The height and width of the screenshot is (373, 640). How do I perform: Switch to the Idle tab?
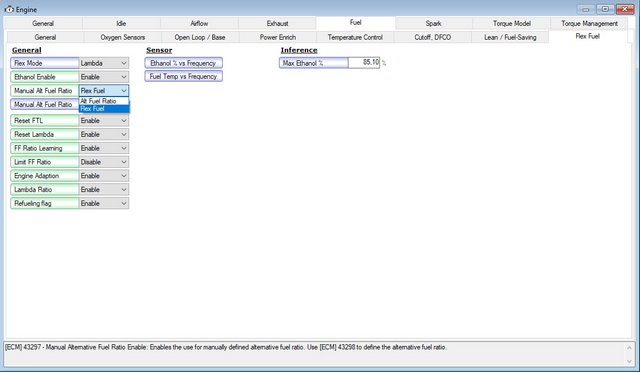(121, 23)
